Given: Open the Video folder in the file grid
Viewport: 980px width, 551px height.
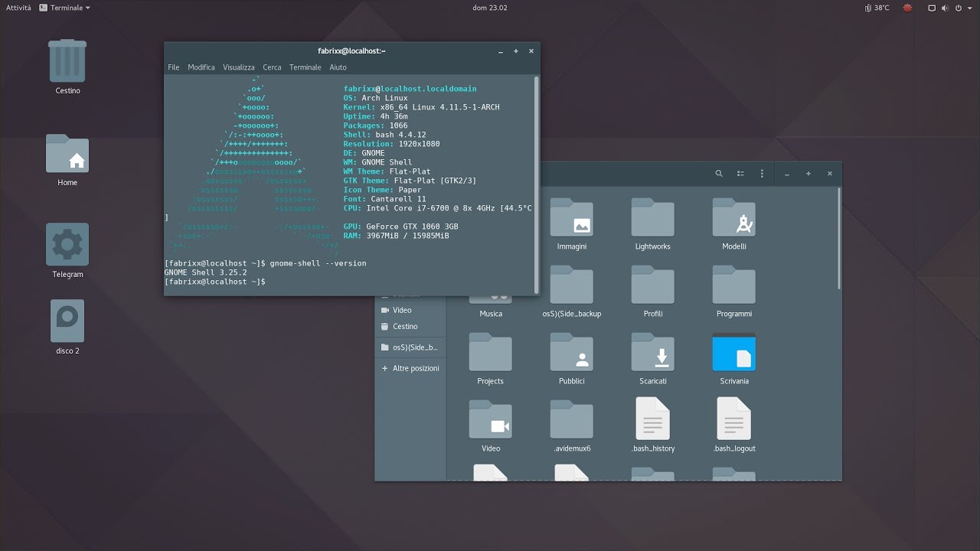Looking at the screenshot, I should coord(491,419).
